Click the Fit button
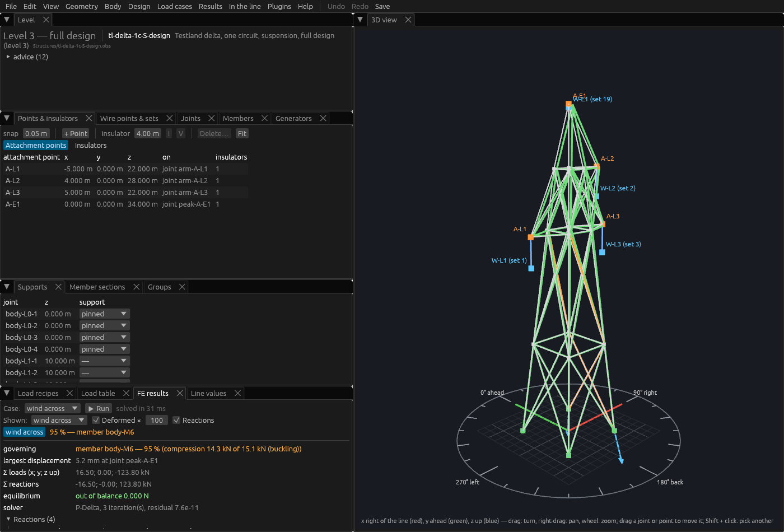The height and width of the screenshot is (532, 784). coord(242,133)
